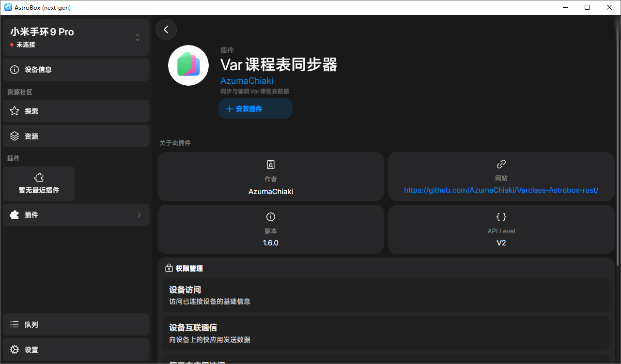This screenshot has width=621, height=364.
Task: Click the puzzle icon above 暂无最近插件
Action: click(x=39, y=178)
